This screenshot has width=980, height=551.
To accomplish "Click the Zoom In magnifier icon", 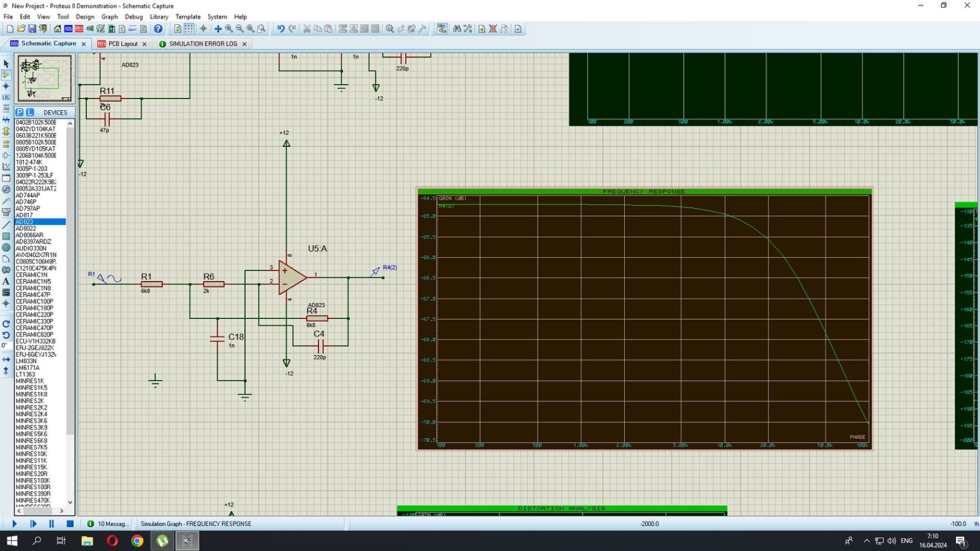I will (x=228, y=29).
